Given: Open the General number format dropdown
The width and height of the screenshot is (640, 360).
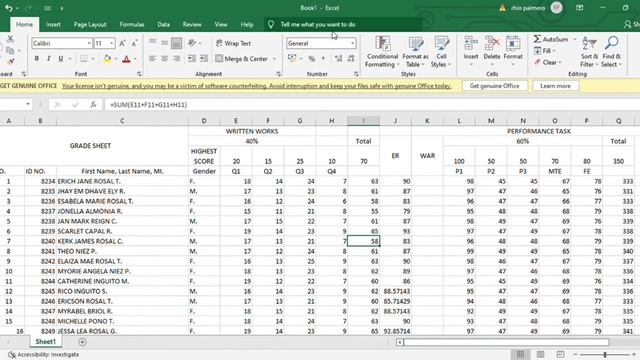Looking at the screenshot, I should click(x=352, y=43).
